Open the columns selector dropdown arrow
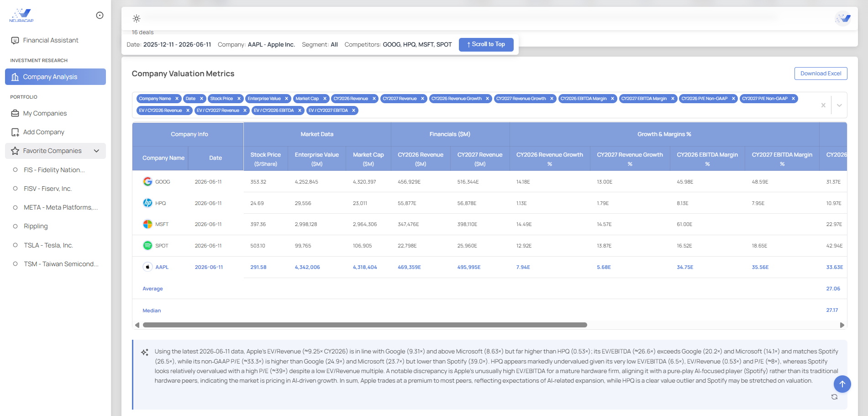Screen dimensions: 868x416 (x=839, y=105)
